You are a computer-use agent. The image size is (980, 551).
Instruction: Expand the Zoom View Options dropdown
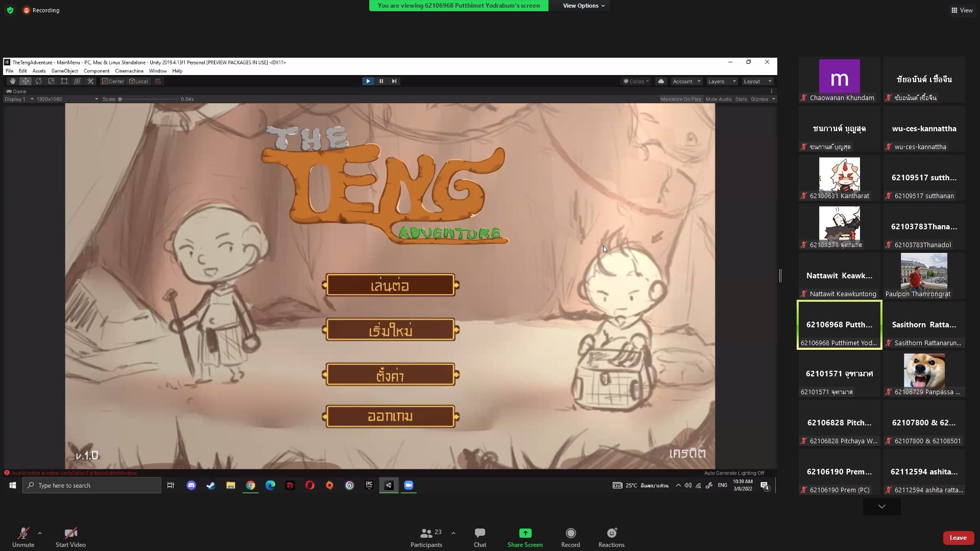[583, 6]
